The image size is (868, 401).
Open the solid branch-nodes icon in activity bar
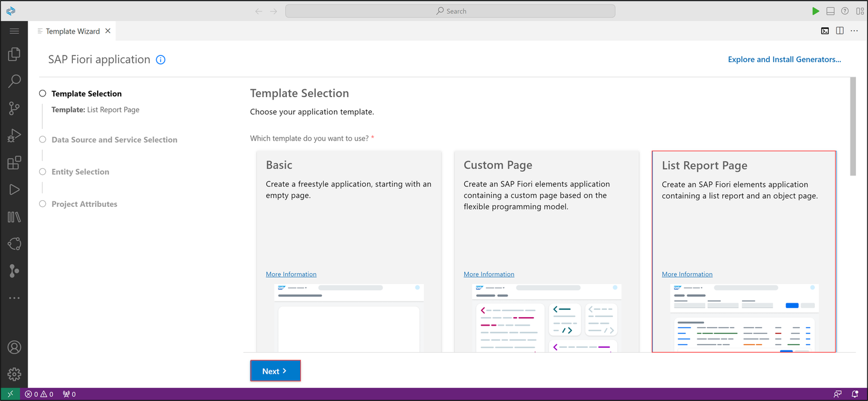tap(14, 271)
